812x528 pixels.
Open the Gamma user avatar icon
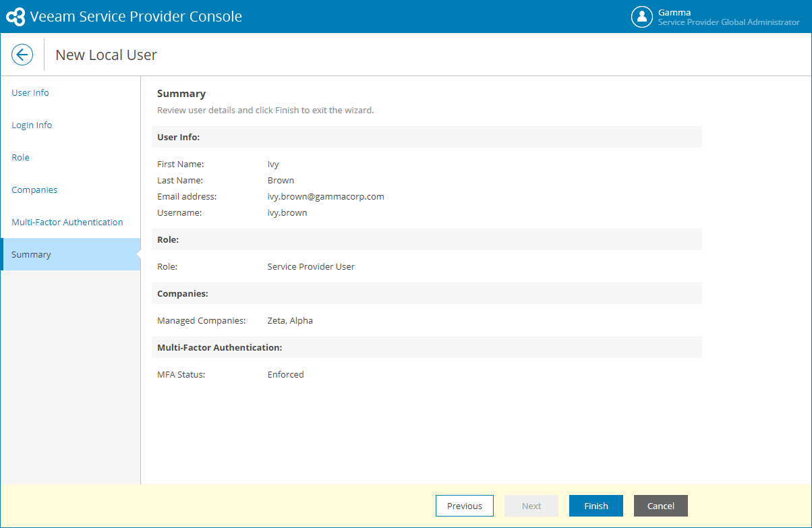point(641,17)
